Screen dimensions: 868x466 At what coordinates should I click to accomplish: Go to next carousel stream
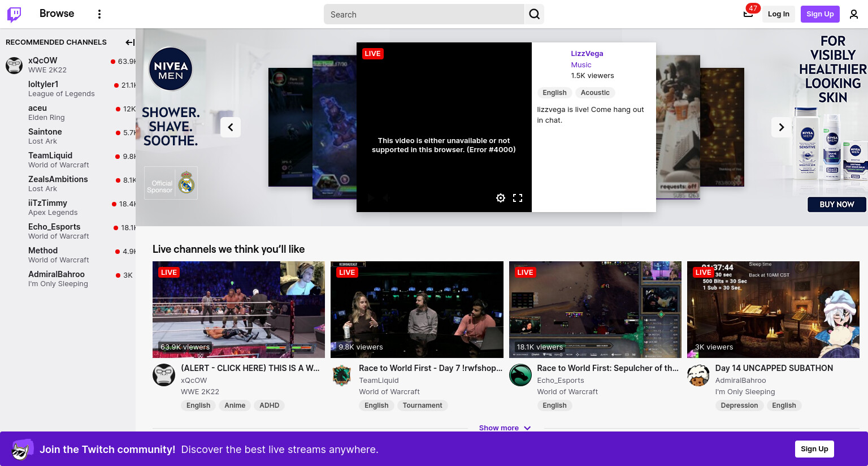pos(782,127)
